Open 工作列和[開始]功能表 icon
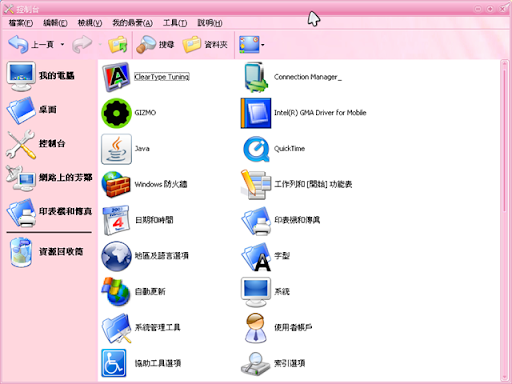Viewport: 512px width, 384px height. tap(256, 184)
